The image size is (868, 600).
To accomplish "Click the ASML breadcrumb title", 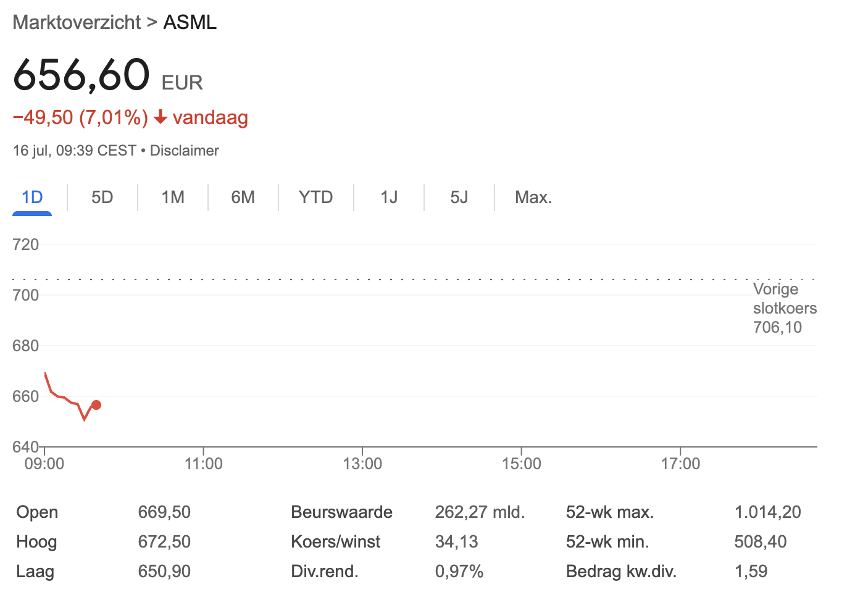I will point(190,22).
